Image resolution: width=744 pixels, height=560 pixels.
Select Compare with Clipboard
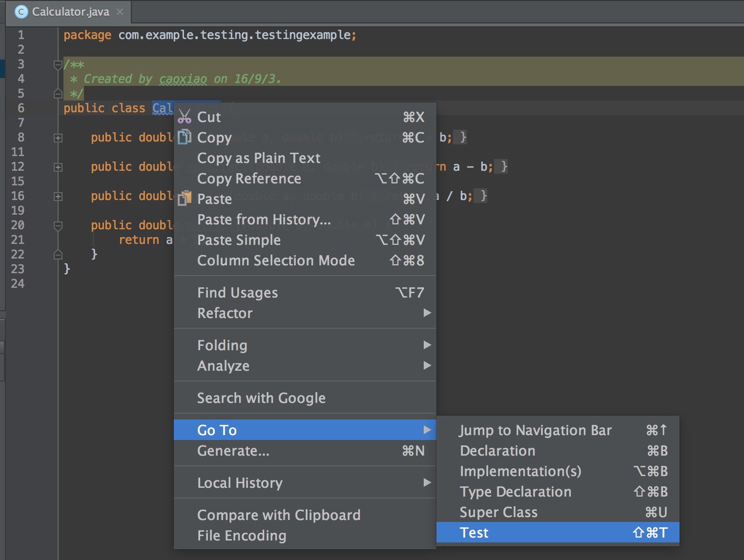tap(305, 515)
